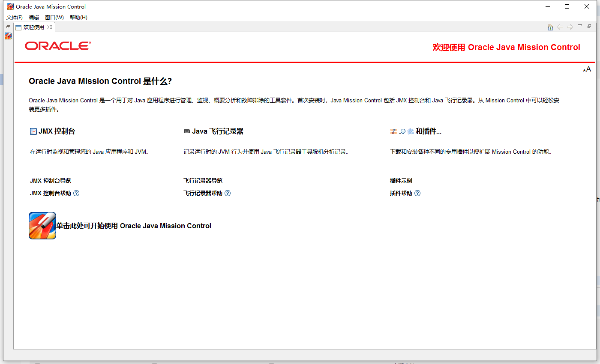Click the help icon next to 插件帮助

417,193
